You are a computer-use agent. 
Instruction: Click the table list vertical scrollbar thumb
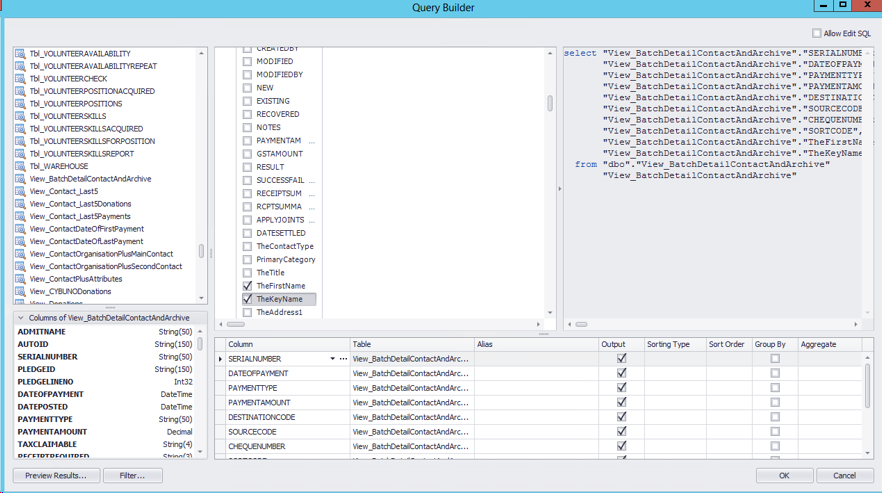(x=201, y=251)
